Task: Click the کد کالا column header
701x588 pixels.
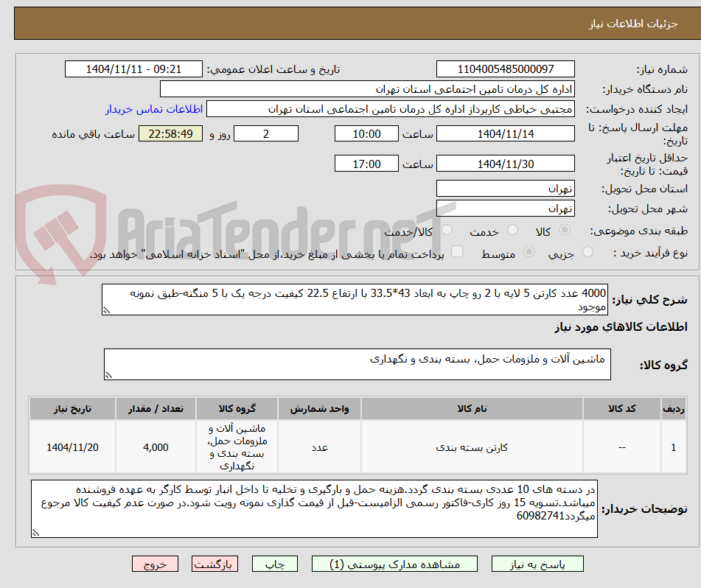Action: (x=622, y=409)
